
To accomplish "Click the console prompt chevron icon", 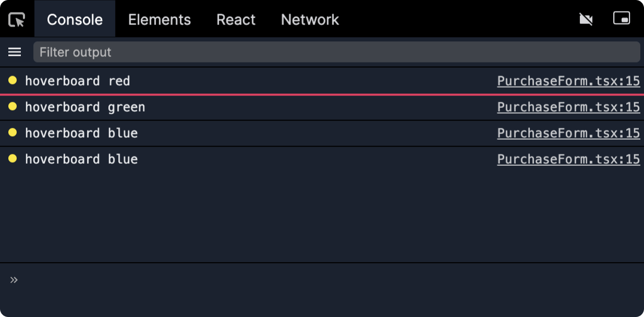I will [14, 280].
